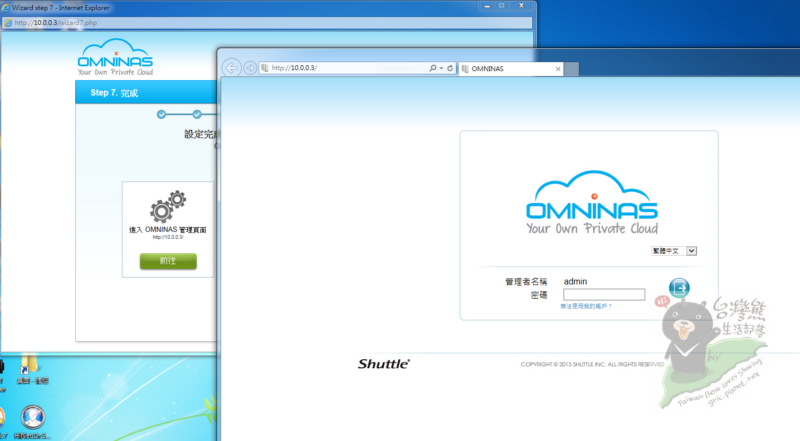Click the password input field

(x=604, y=295)
